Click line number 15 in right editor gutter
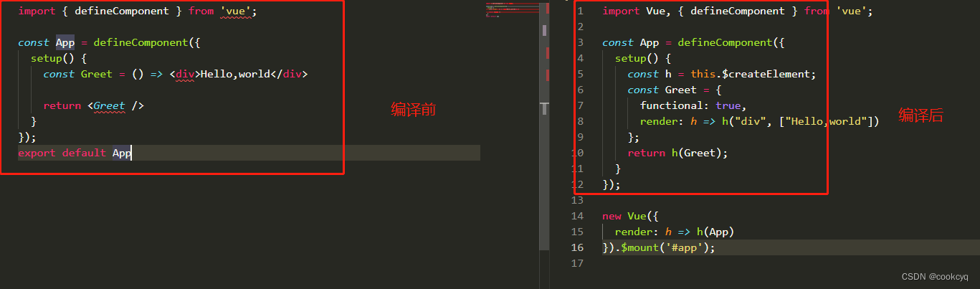 coord(578,232)
